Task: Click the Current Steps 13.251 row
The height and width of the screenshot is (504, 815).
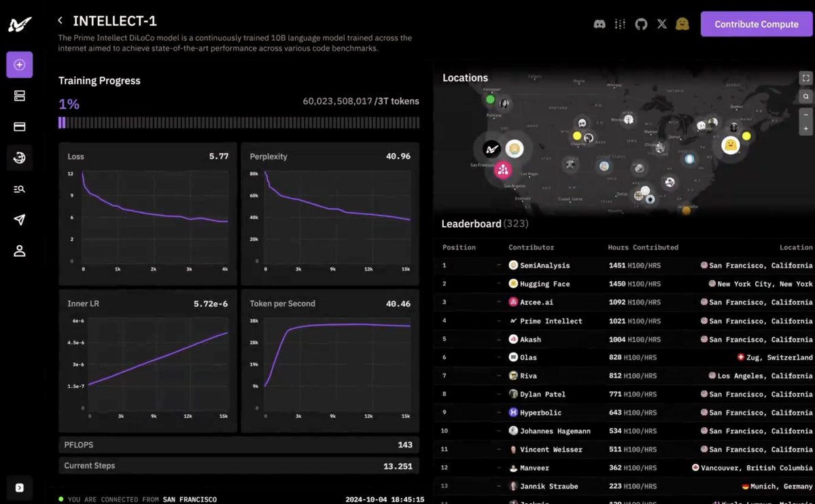Action: [239, 465]
